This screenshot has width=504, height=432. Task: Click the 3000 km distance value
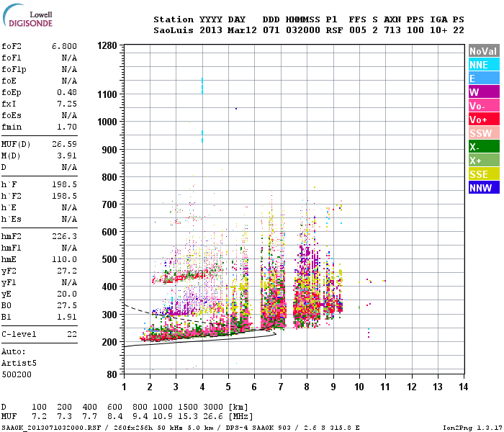pyautogui.click(x=213, y=408)
